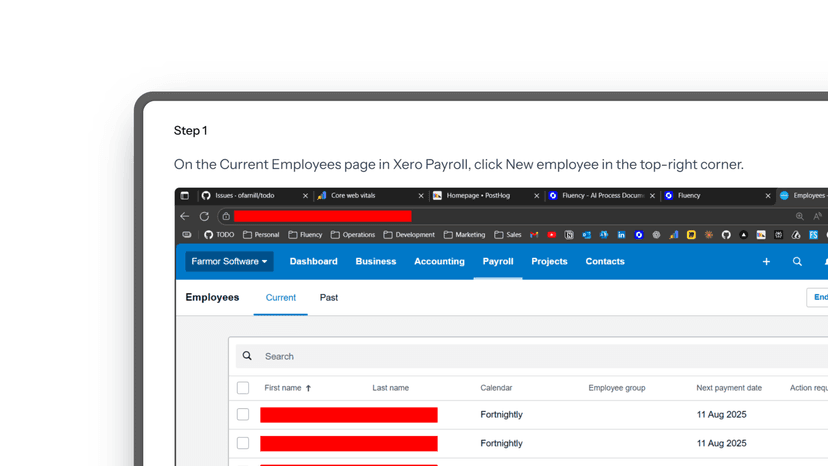828x466 pixels.
Task: Click the favorites bar toggle icon
Action: coord(187,235)
